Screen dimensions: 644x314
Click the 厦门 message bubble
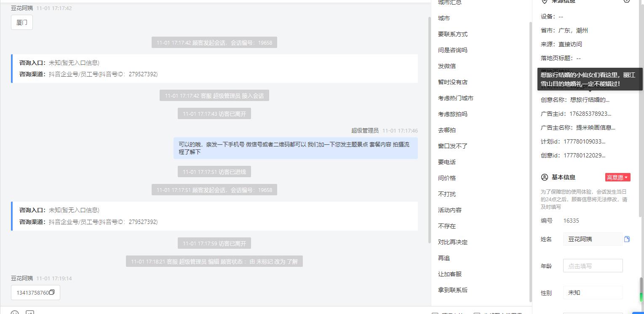pos(22,23)
